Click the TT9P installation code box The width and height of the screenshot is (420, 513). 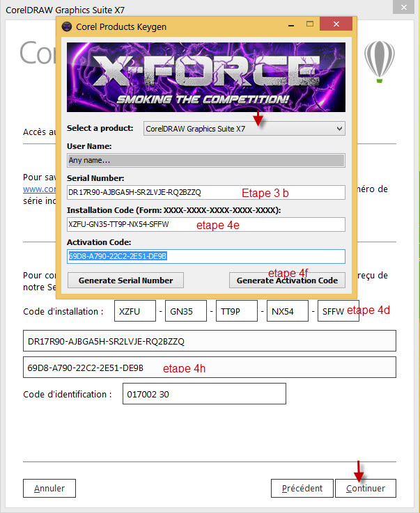pos(237,311)
